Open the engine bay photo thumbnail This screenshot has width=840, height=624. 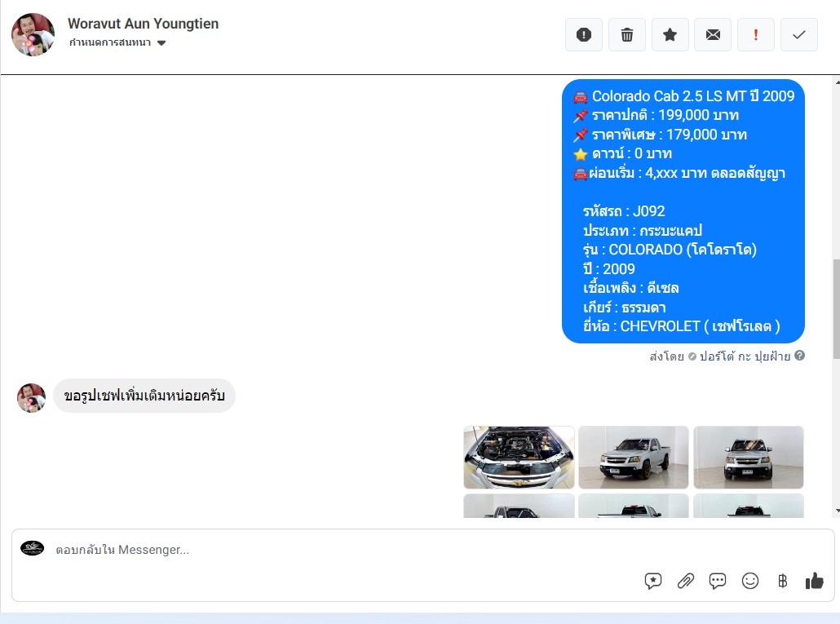pyautogui.click(x=519, y=458)
